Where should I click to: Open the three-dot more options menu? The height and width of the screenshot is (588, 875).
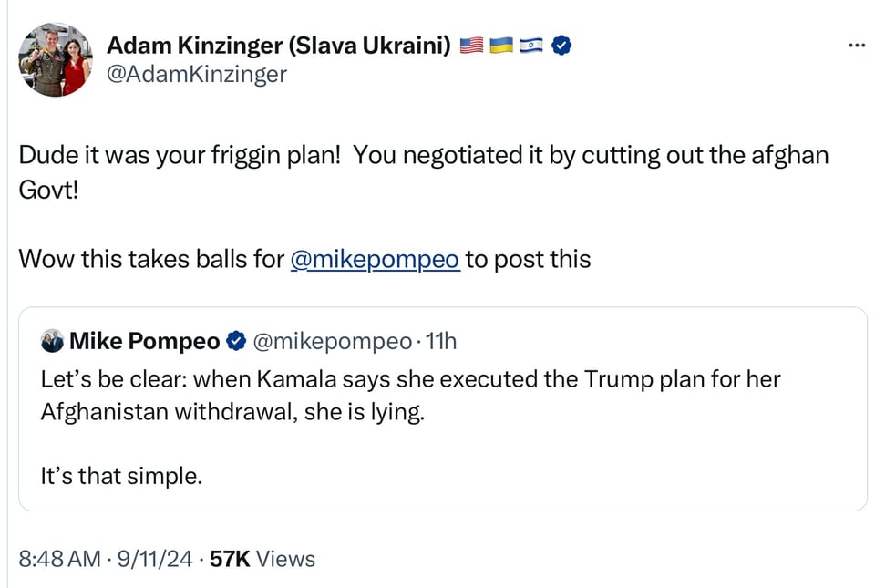pyautogui.click(x=855, y=45)
